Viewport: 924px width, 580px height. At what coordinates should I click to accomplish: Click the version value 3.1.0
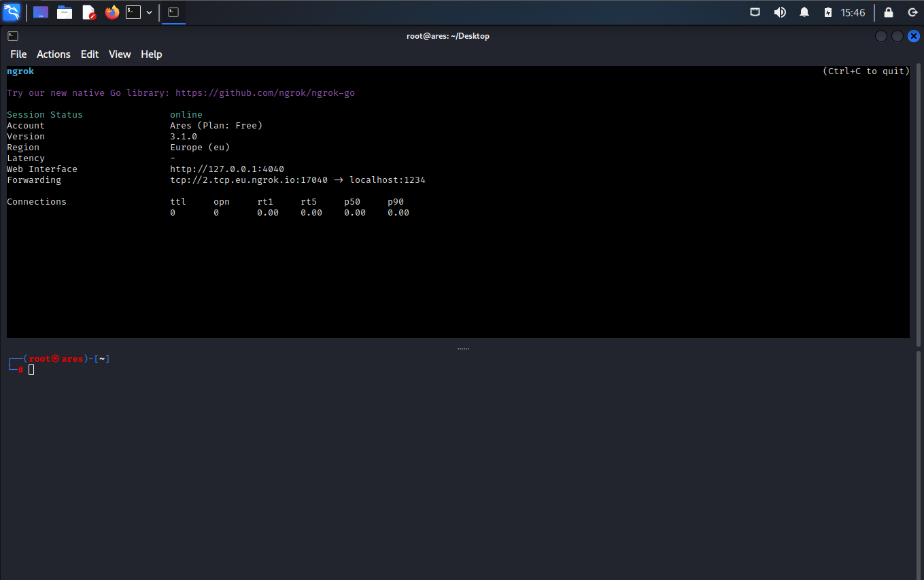[x=184, y=137]
